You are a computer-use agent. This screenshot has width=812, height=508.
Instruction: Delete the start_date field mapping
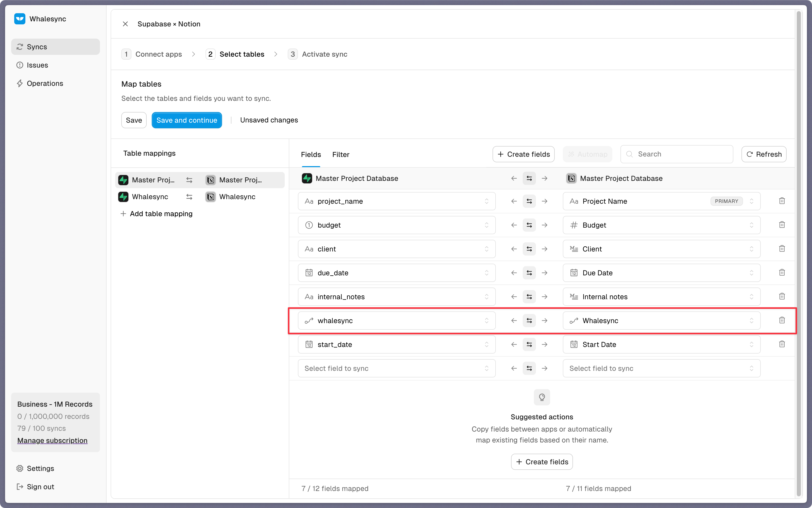tap(782, 344)
